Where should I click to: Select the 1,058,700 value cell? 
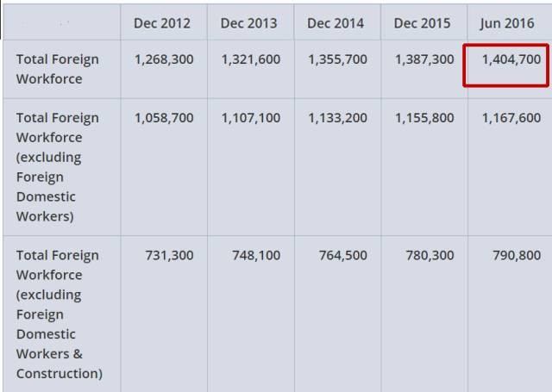(x=164, y=118)
